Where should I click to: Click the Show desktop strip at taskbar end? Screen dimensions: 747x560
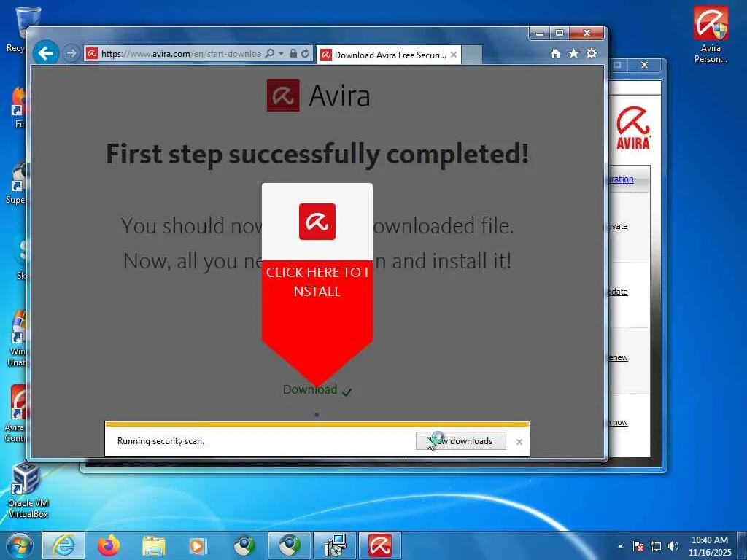[x=742, y=545]
